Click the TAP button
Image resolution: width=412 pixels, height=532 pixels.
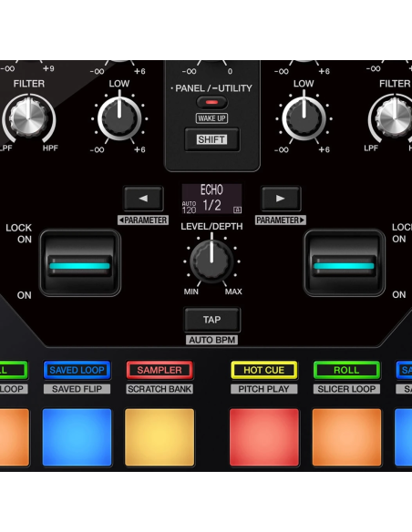pos(212,320)
